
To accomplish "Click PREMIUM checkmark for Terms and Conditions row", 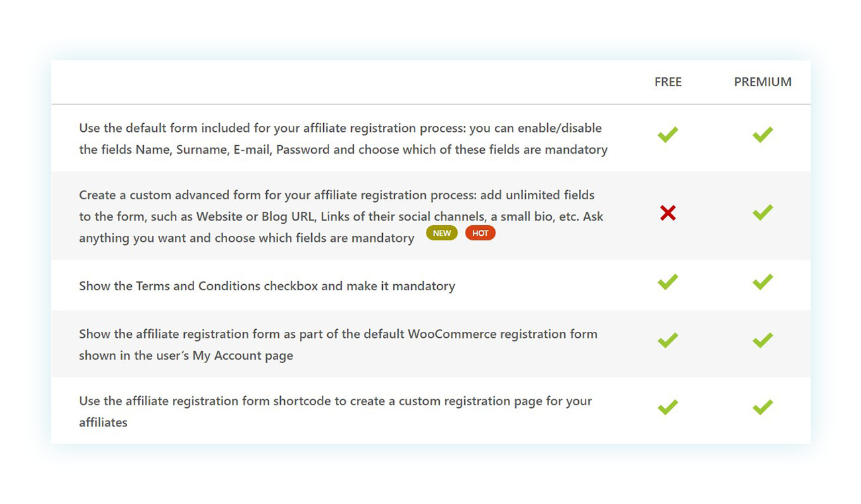I will (x=762, y=282).
